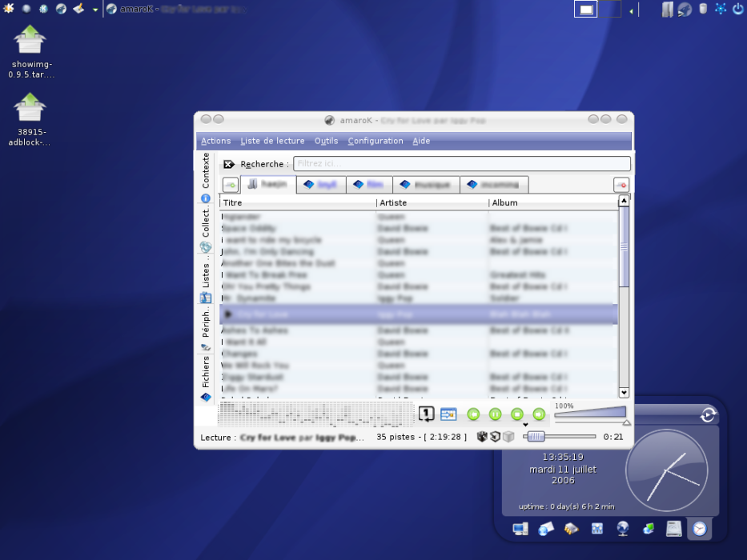Toggle the second cube icon in the status bar

coord(496,437)
